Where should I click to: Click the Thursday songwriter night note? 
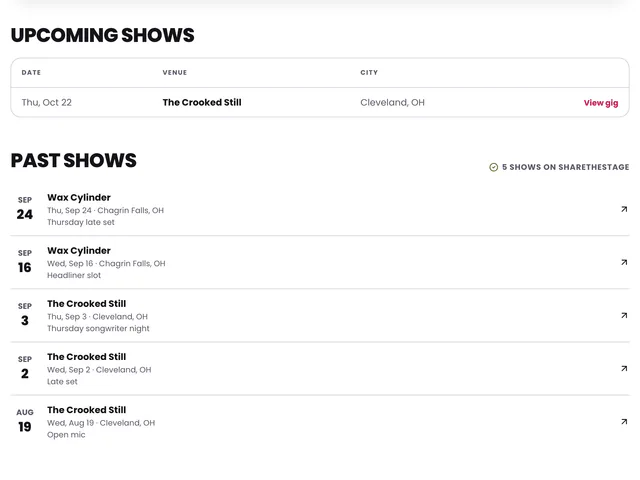point(98,329)
